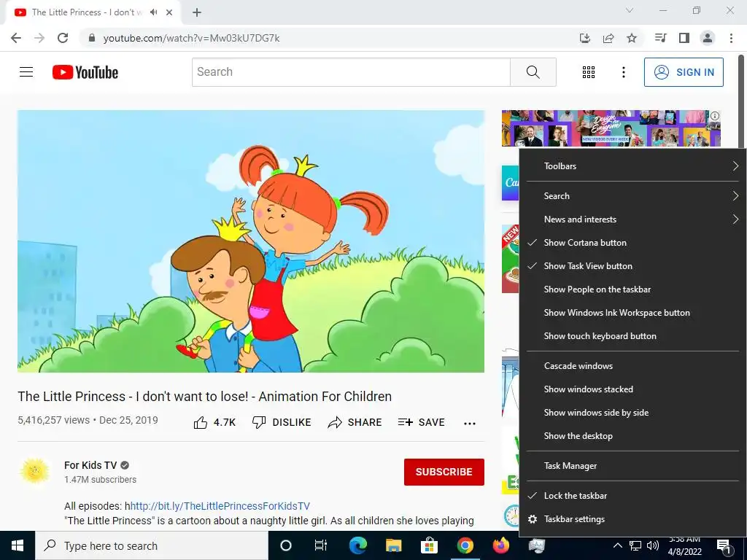Uncheck Show Task View button
This screenshot has width=747, height=560.
click(632, 265)
